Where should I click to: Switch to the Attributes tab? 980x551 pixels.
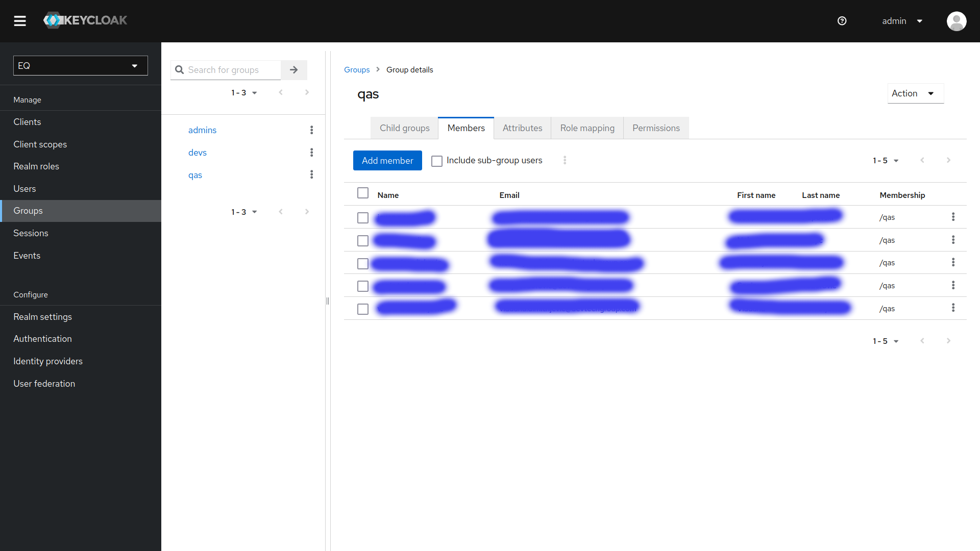pos(522,128)
